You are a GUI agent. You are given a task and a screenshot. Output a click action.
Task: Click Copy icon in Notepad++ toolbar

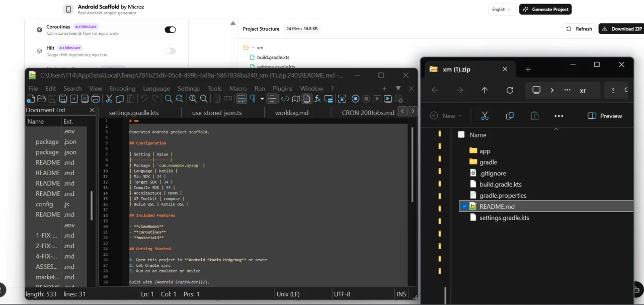tap(120, 99)
